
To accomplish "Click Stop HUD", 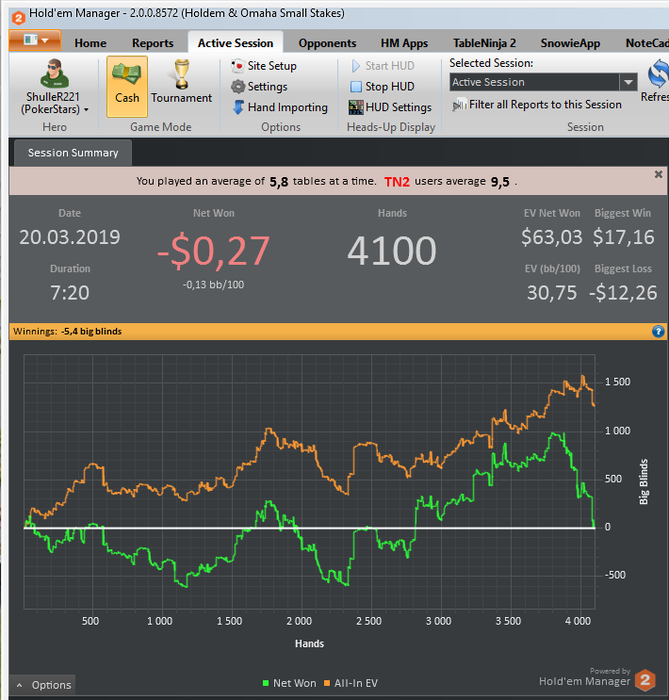I will coord(382,87).
